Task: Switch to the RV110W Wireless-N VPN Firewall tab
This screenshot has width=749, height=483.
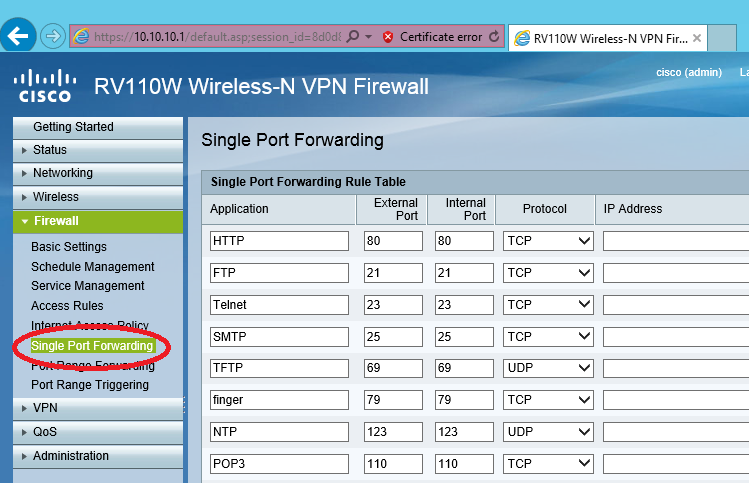Action: pyautogui.click(x=608, y=38)
